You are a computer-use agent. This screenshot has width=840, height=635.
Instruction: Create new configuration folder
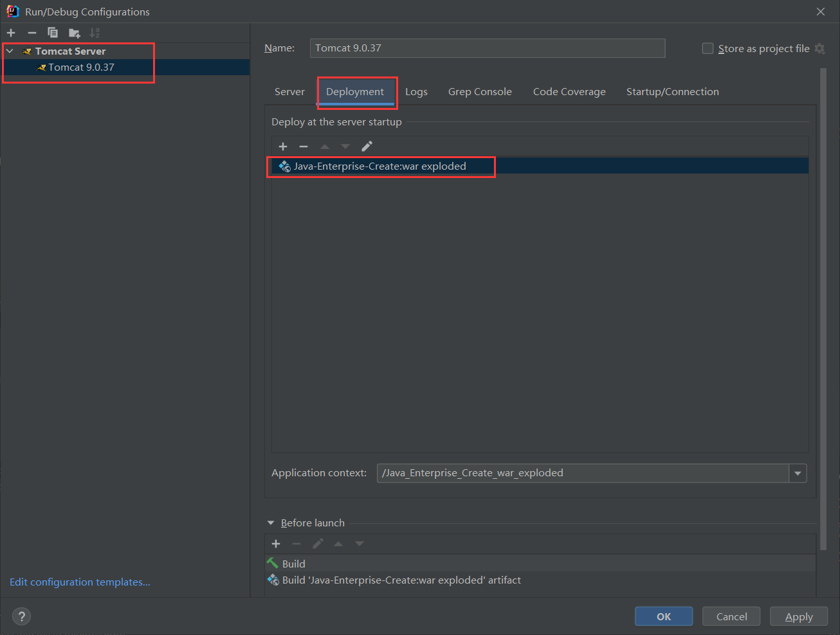(x=75, y=33)
